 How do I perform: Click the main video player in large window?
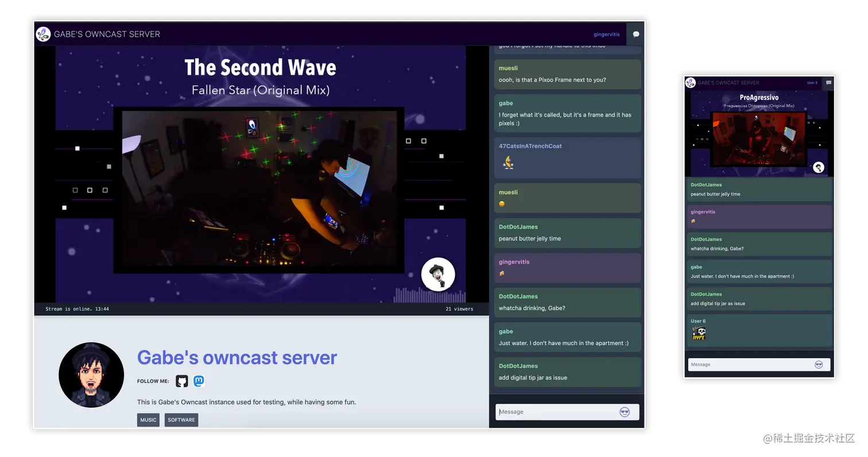[x=261, y=174]
